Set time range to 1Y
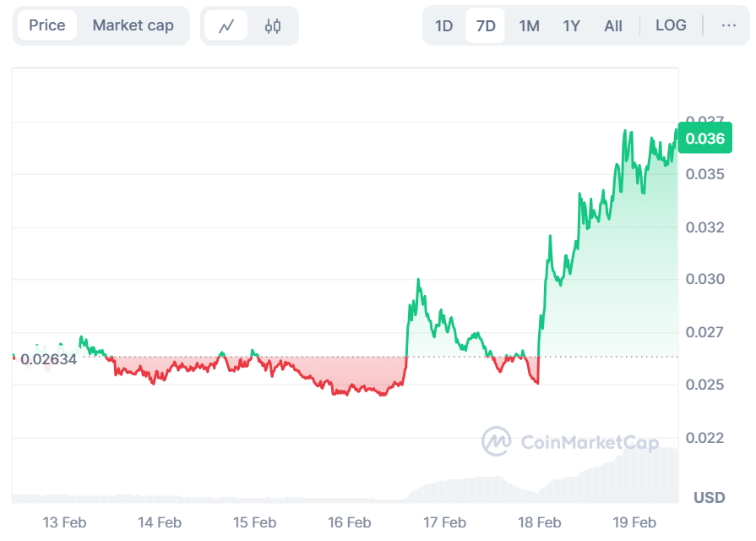 (x=571, y=26)
